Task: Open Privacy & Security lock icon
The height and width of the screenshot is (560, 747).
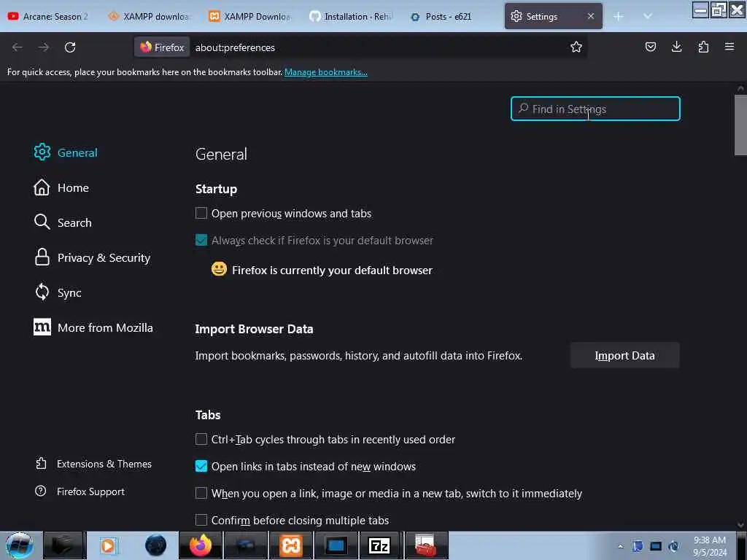Action: click(x=42, y=257)
